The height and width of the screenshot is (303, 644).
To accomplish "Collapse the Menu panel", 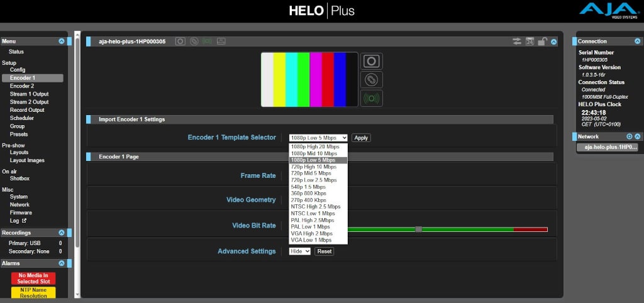I will (61, 41).
